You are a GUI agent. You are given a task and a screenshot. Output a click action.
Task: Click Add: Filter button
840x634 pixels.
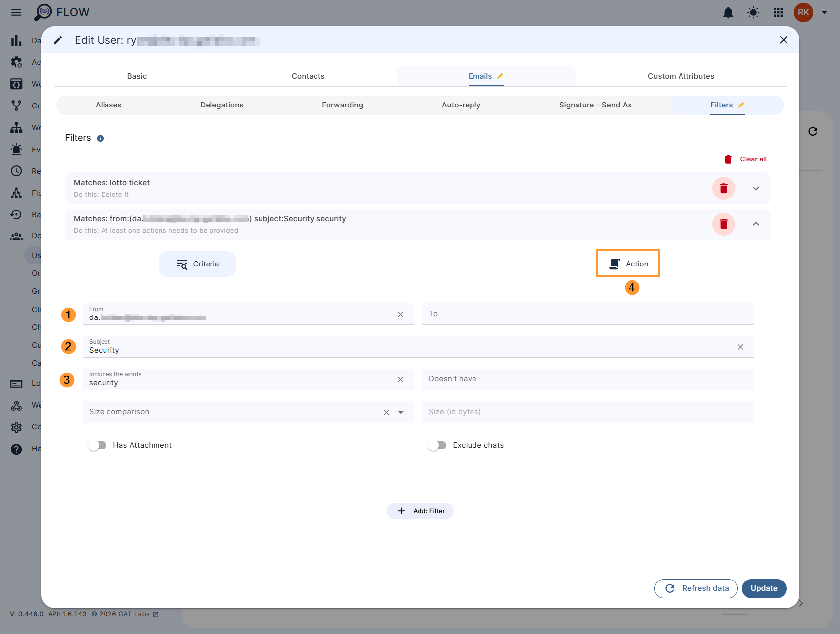coord(420,511)
